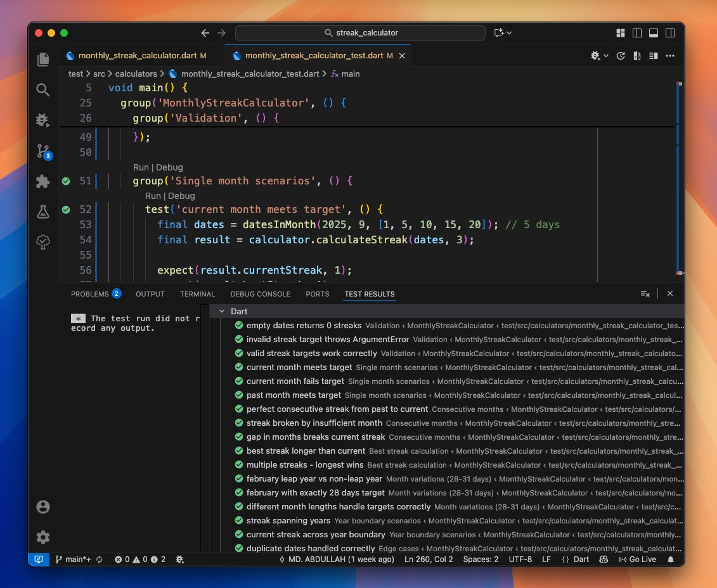The width and height of the screenshot is (717, 588).
Task: Open the Explorer view at top of sidebar
Action: 42,58
